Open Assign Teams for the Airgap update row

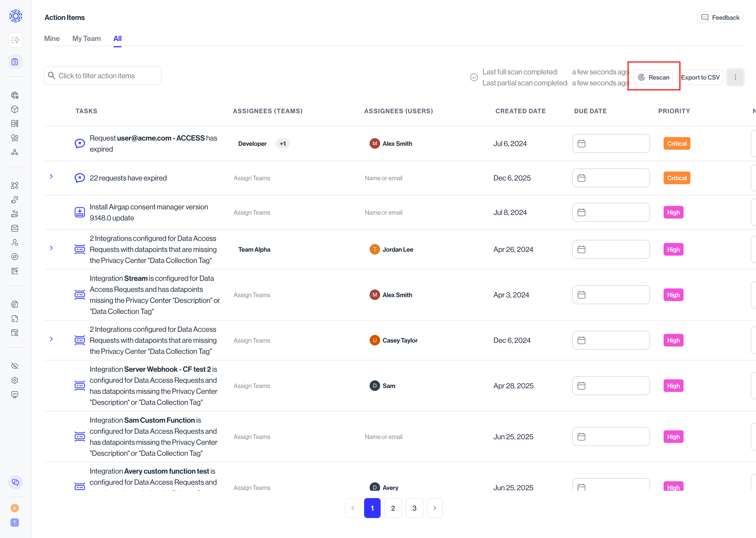252,212
